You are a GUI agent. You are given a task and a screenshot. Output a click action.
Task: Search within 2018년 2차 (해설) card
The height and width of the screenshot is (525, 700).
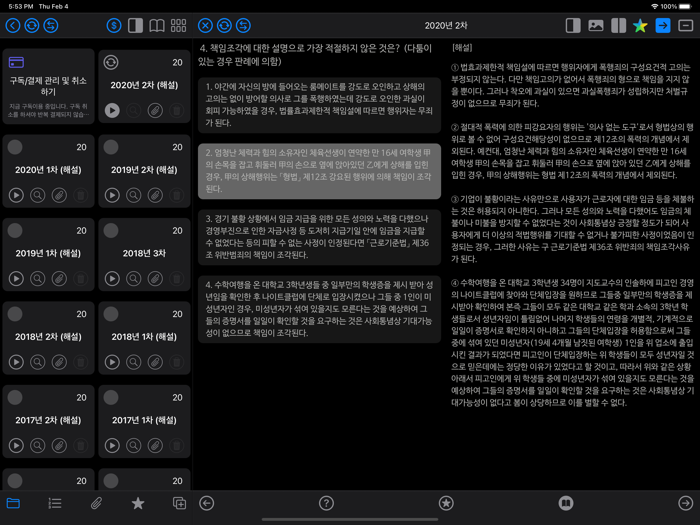38,362
